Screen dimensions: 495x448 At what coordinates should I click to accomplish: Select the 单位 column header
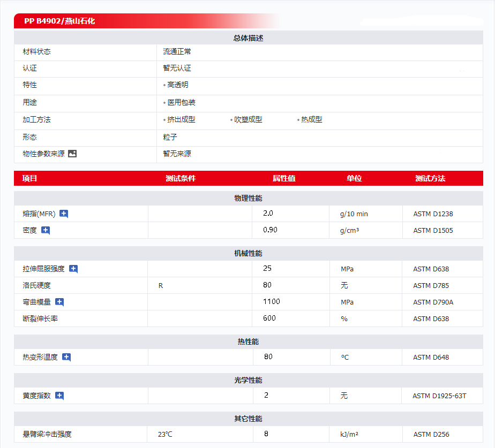354,178
